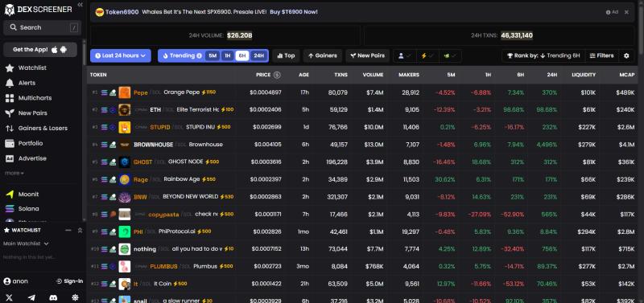Sort by the LIQUIDITY column header

pos(584,75)
